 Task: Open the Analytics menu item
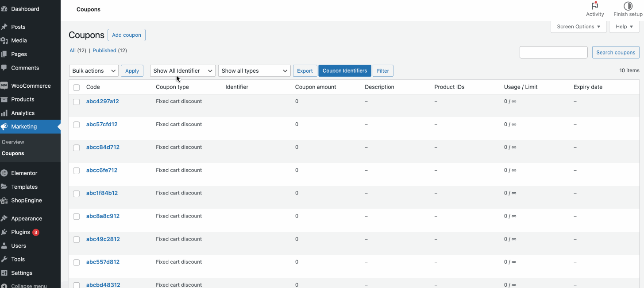click(31, 113)
